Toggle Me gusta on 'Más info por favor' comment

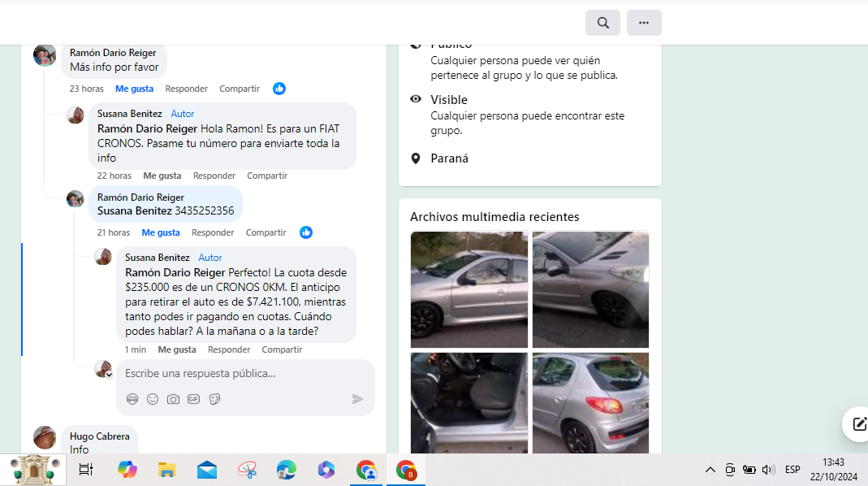[x=135, y=89]
